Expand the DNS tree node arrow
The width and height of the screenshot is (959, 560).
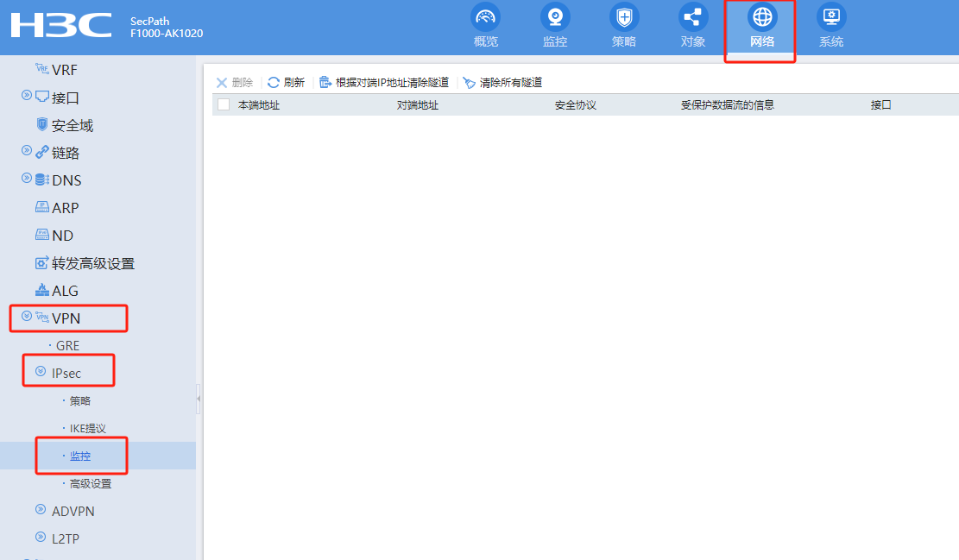(x=26, y=178)
